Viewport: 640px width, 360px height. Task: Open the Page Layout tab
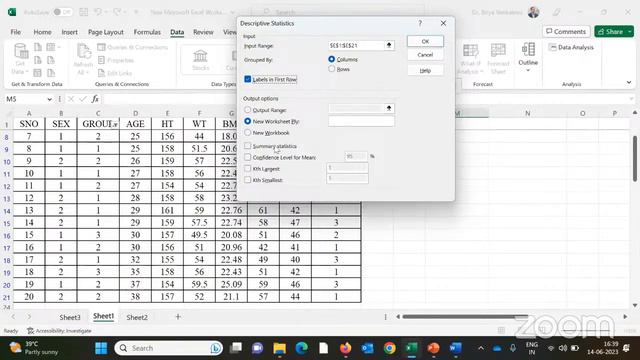pyautogui.click(x=106, y=32)
